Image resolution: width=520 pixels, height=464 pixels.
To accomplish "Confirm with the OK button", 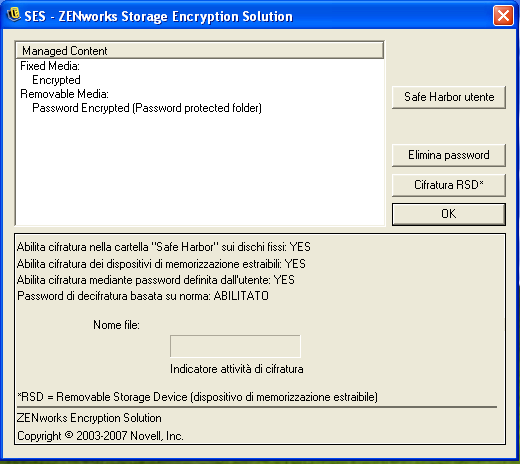I will (x=449, y=214).
